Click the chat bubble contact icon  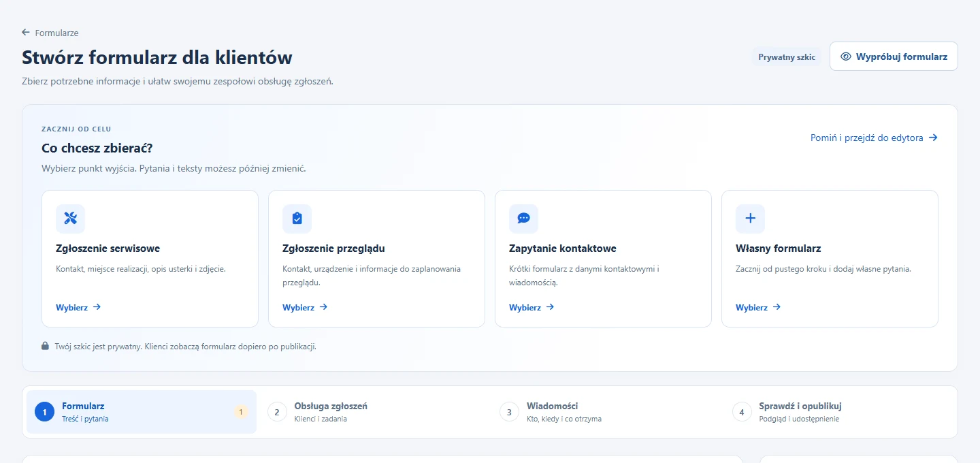pos(523,219)
